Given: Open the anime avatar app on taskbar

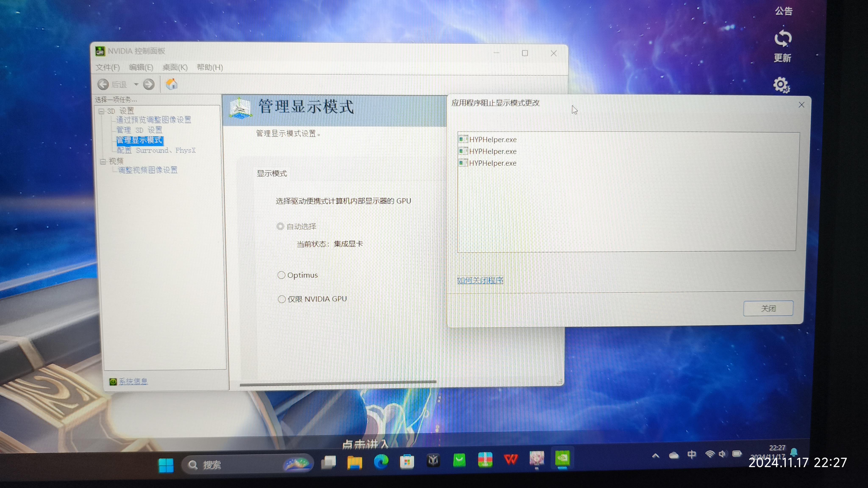Looking at the screenshot, I should pos(537,459).
